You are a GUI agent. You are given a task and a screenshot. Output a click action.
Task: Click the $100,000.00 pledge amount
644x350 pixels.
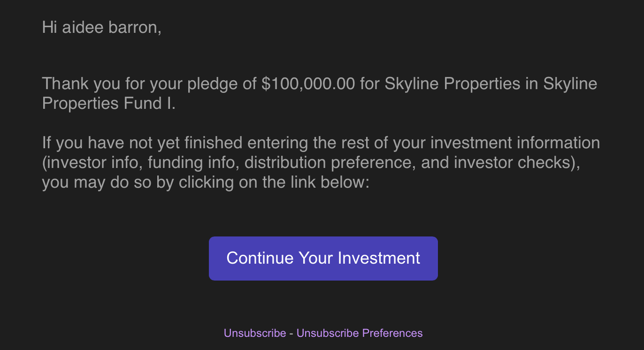309,84
